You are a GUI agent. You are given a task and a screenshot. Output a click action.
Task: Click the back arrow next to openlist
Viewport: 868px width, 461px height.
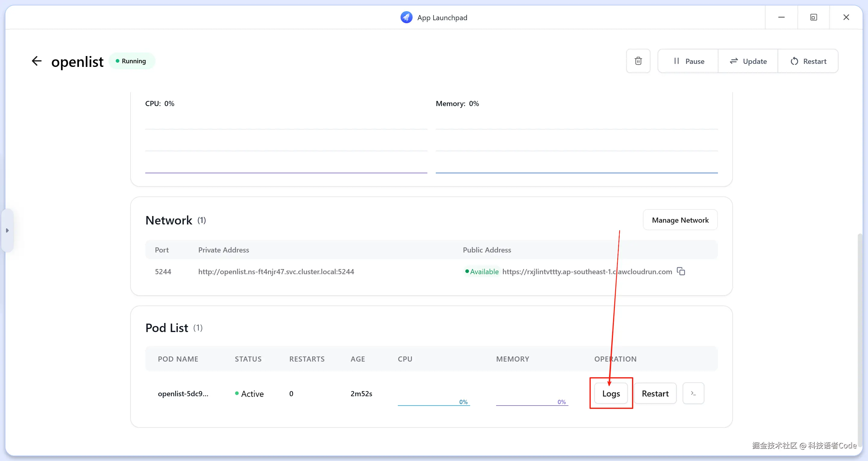(36, 61)
